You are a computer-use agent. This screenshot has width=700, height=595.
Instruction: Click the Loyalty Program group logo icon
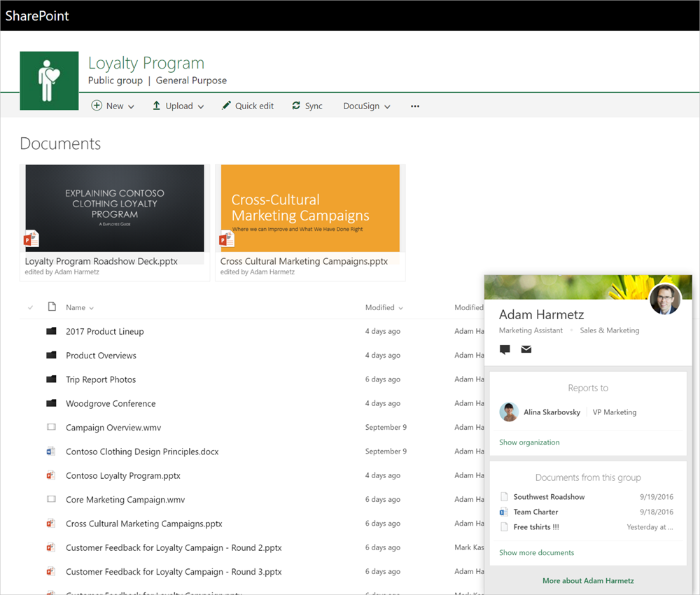coord(49,80)
